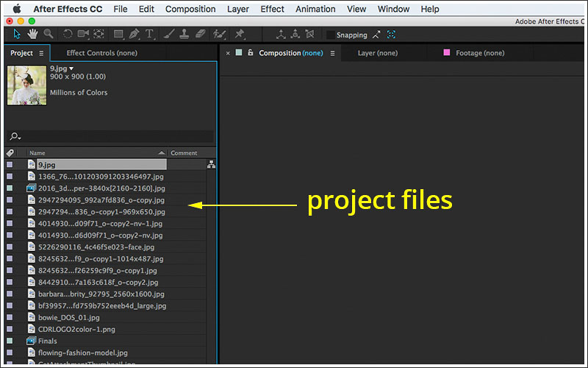Viewport: 588px width, 368px height.
Task: Open the Help menu
Action: click(430, 9)
